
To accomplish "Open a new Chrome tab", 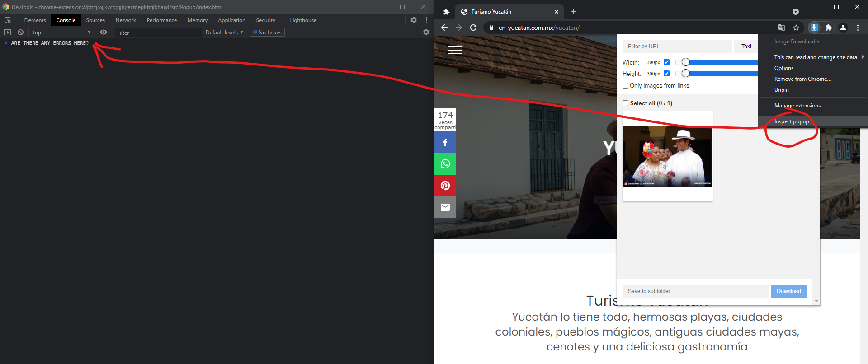I will [574, 12].
